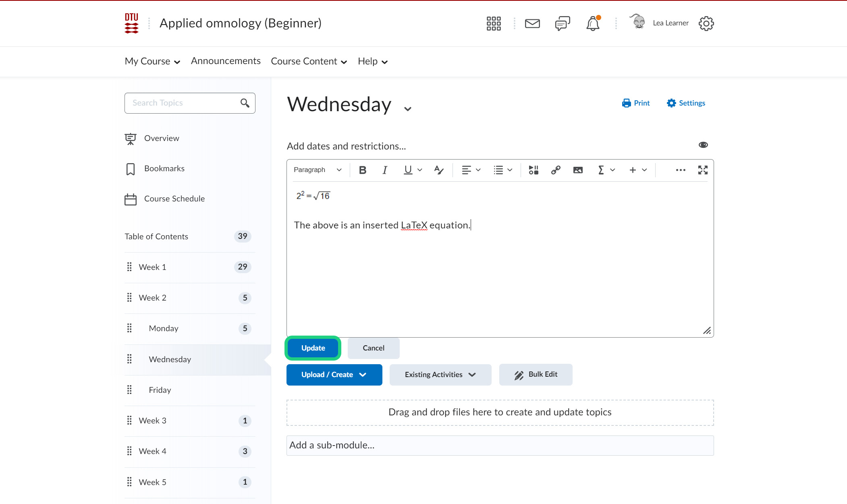Open the message envelope icon
847x504 pixels.
tap(532, 23)
